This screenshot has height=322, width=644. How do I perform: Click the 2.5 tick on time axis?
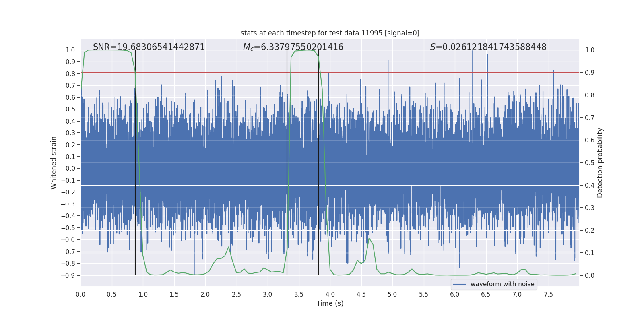pyautogui.click(x=236, y=294)
